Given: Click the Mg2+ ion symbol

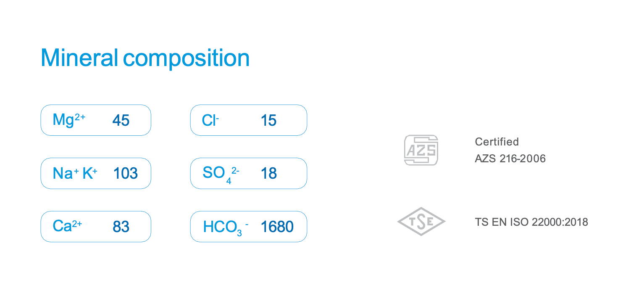Looking at the screenshot, I should pos(69,120).
